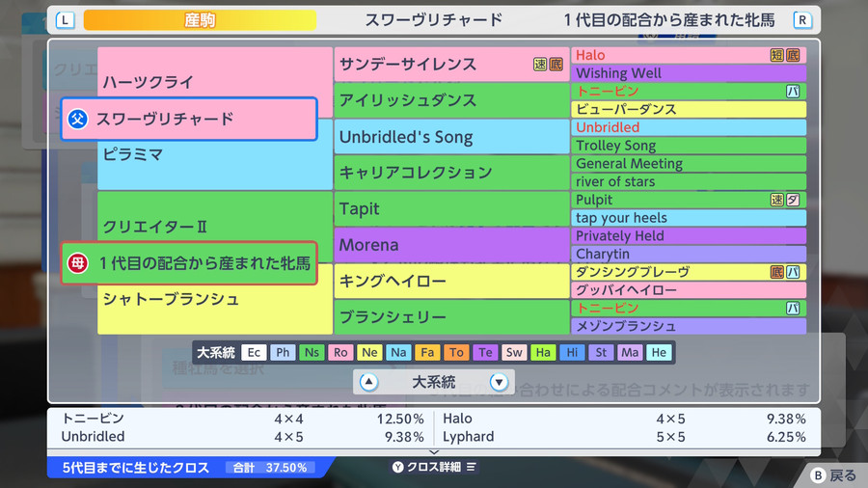Open the 大系統 display mode selector
This screenshot has height=488, width=868.
pyautogui.click(x=434, y=382)
